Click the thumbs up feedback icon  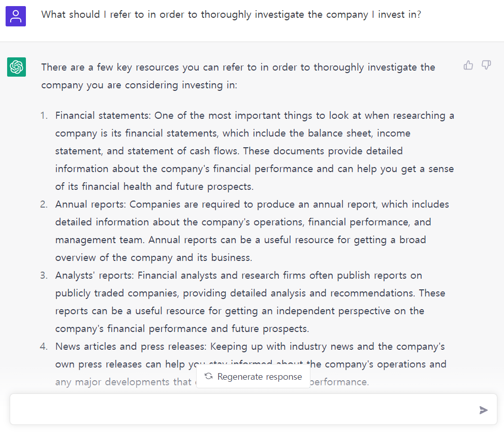tap(468, 65)
